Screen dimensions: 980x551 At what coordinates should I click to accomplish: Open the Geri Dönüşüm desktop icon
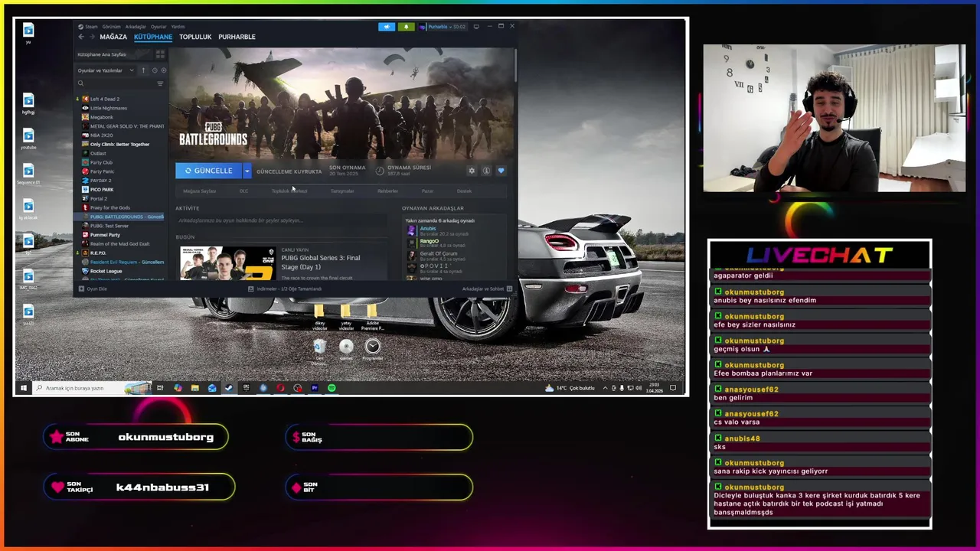tap(319, 348)
